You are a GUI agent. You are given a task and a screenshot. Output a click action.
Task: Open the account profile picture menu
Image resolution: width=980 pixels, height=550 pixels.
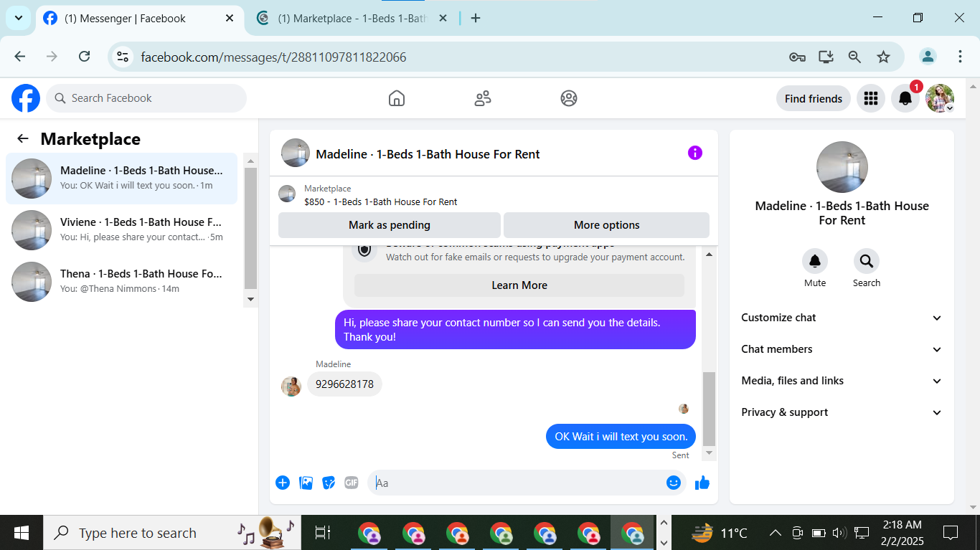coord(940,98)
